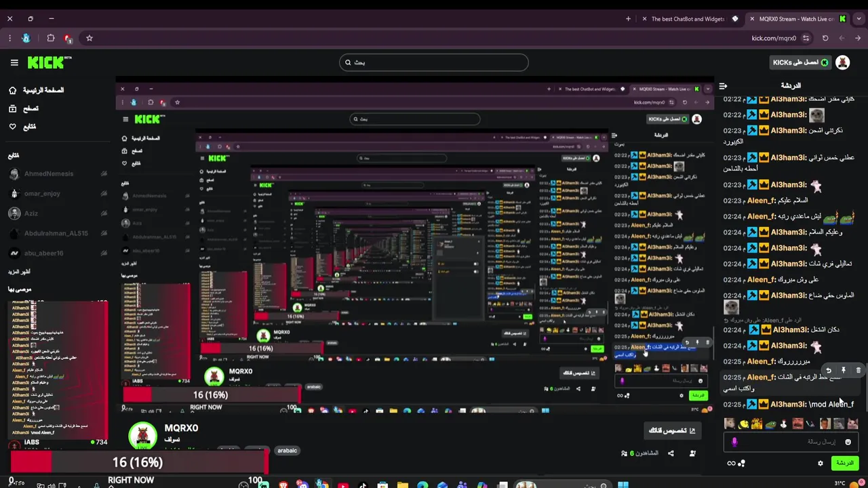Click the three-dots points icon below chat
Screen dimensions: 868x488
[x=742, y=464]
